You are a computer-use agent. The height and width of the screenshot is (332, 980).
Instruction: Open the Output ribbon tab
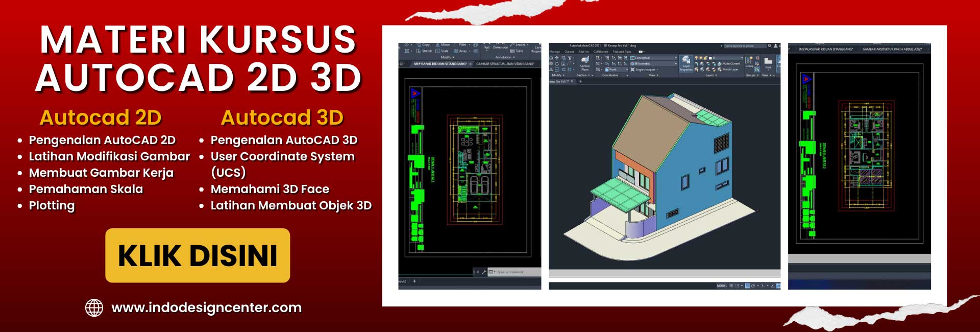click(x=569, y=52)
